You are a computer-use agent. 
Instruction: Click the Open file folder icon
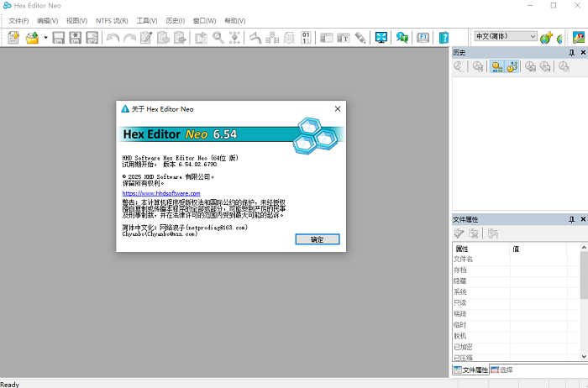point(32,37)
